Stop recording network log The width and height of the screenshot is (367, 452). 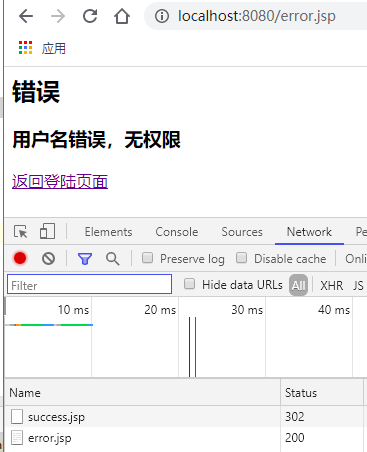20,258
